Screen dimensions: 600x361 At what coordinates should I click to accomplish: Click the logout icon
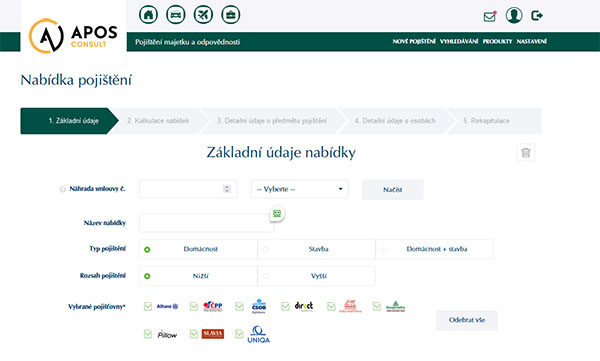click(537, 16)
